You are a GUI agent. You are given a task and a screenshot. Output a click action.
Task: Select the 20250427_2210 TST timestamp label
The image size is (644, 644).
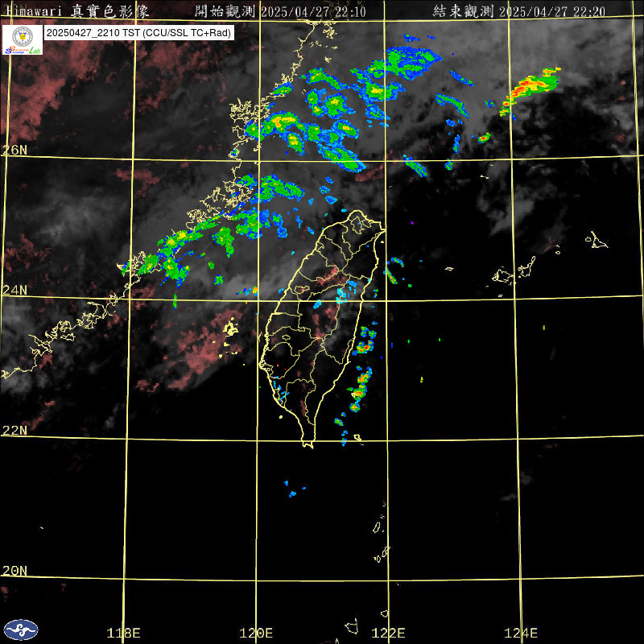tap(138, 33)
